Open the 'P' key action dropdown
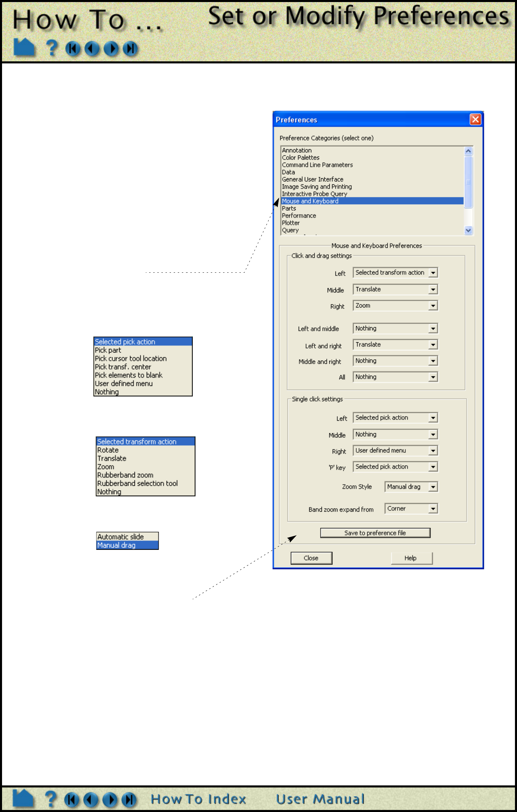517x812 pixels. [395, 467]
